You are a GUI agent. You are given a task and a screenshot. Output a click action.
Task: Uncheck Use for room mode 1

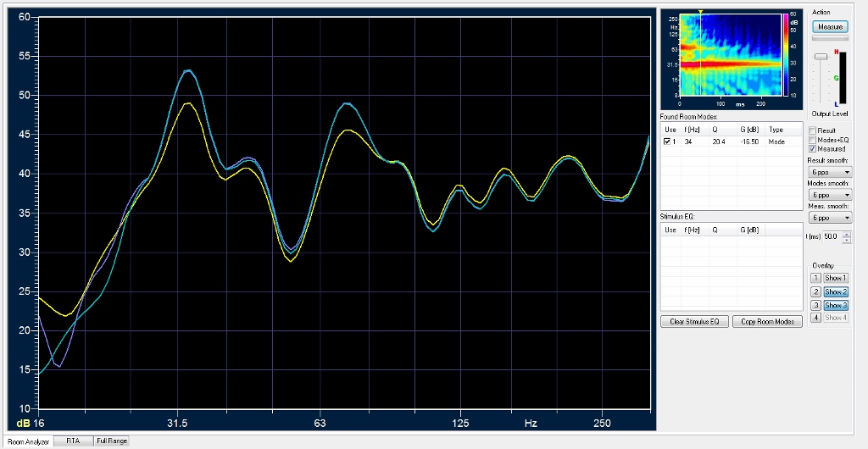coord(667,142)
